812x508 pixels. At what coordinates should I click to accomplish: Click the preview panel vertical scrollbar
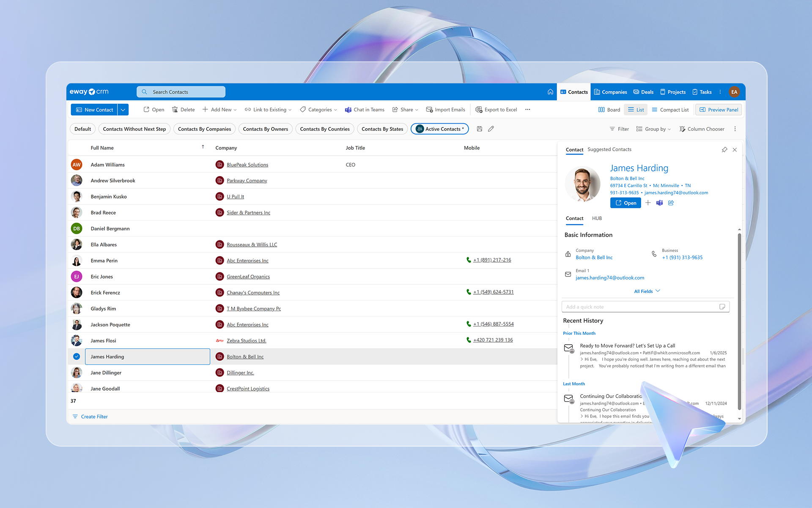coord(739,322)
